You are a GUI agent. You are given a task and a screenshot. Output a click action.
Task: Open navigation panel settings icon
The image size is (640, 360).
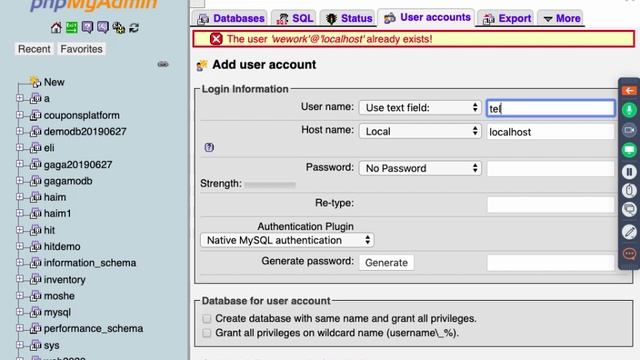click(118, 28)
